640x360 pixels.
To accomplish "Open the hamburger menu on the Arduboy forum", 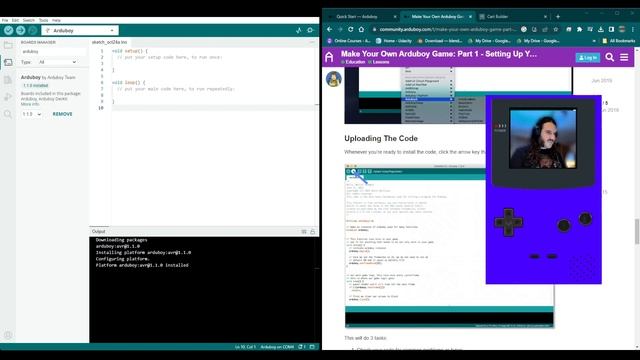I will click(x=624, y=58).
